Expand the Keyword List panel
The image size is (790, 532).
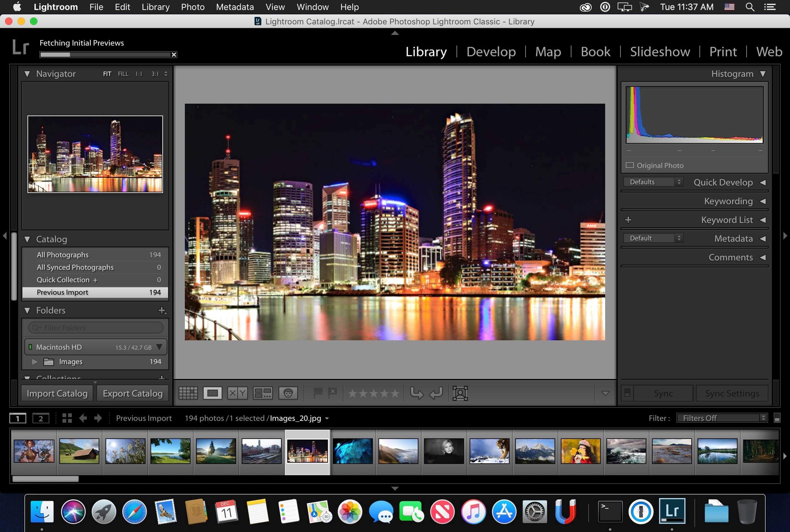[762, 220]
